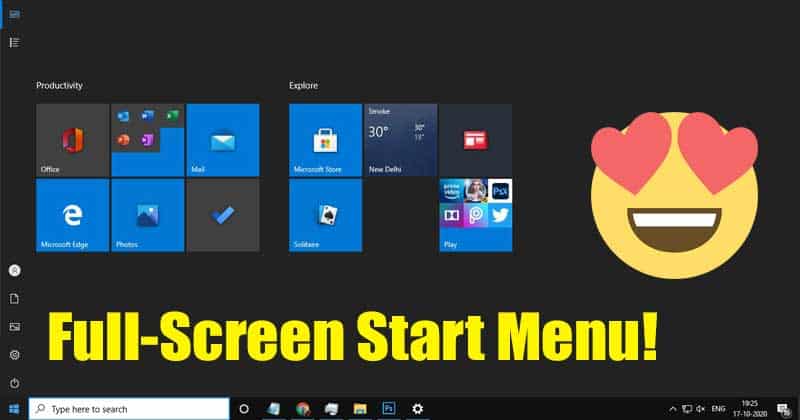Open the Office tile
The width and height of the screenshot is (800, 420).
pos(72,140)
